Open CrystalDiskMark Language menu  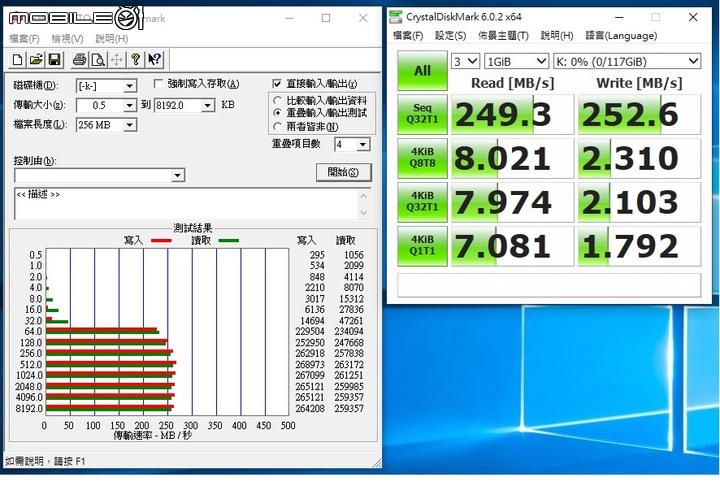pos(621,36)
